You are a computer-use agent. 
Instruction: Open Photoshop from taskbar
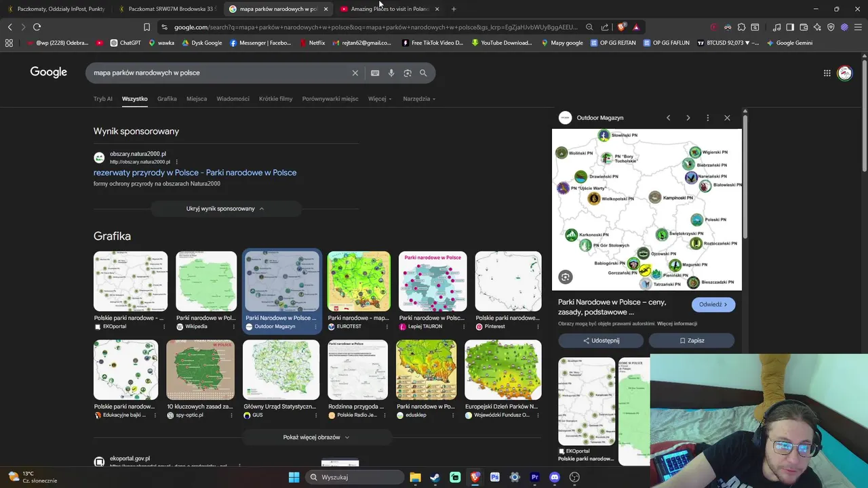pos(495,477)
